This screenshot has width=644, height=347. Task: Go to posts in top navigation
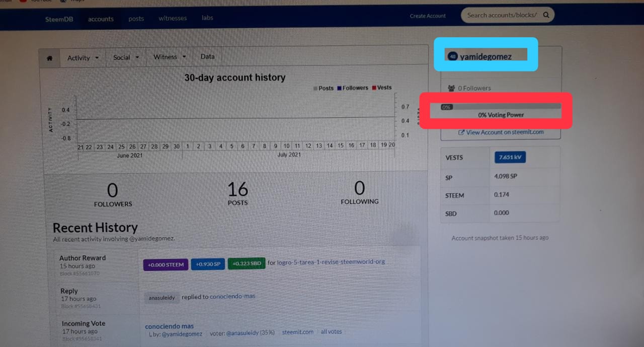tap(136, 19)
